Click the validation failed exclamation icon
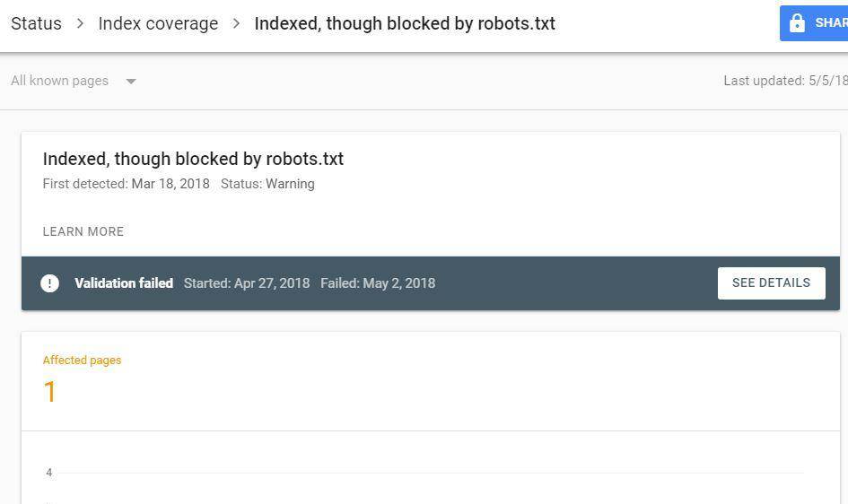Screen dimensions: 848x504 [x=50, y=283]
